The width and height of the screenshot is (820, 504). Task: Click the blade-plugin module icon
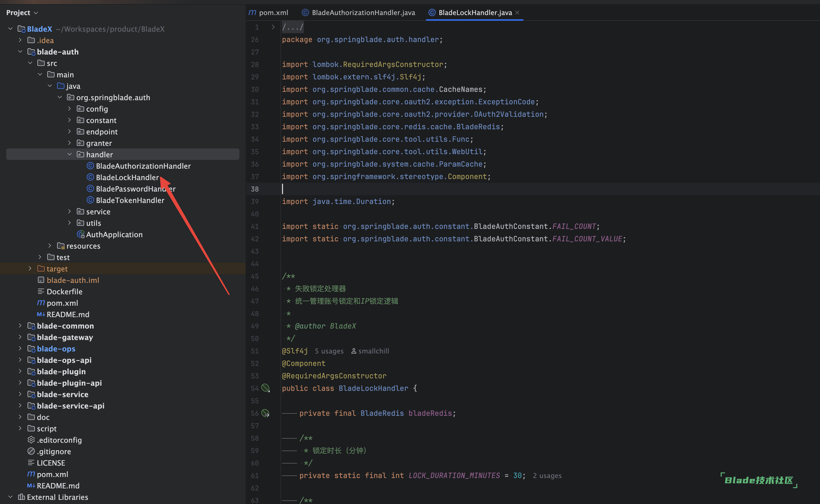pos(31,371)
